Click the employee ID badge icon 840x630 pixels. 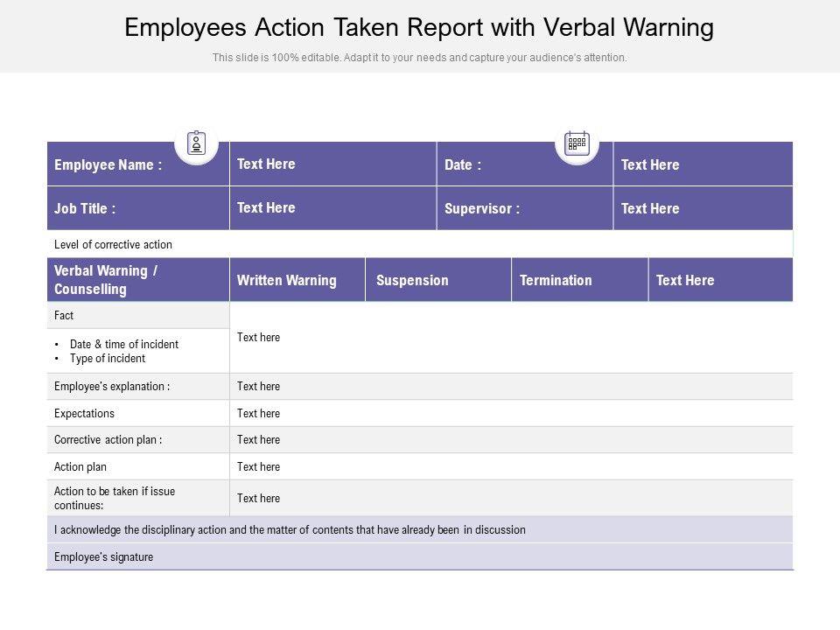coord(196,143)
